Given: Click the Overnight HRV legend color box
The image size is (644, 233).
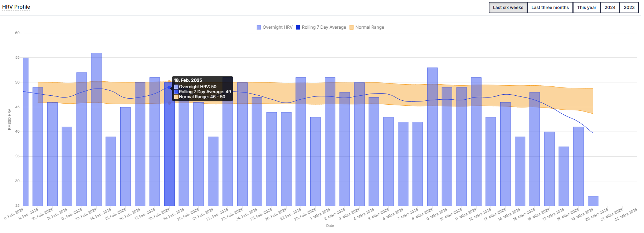Looking at the screenshot, I should click(x=259, y=27).
